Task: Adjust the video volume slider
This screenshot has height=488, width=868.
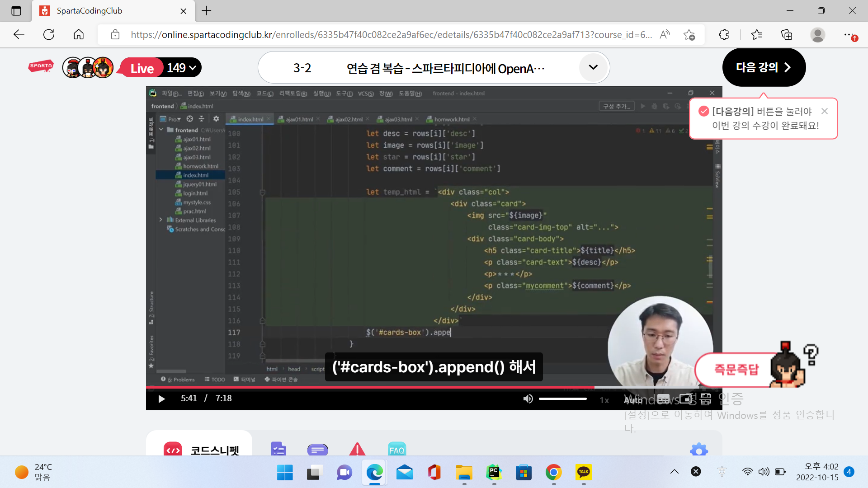Action: click(563, 399)
